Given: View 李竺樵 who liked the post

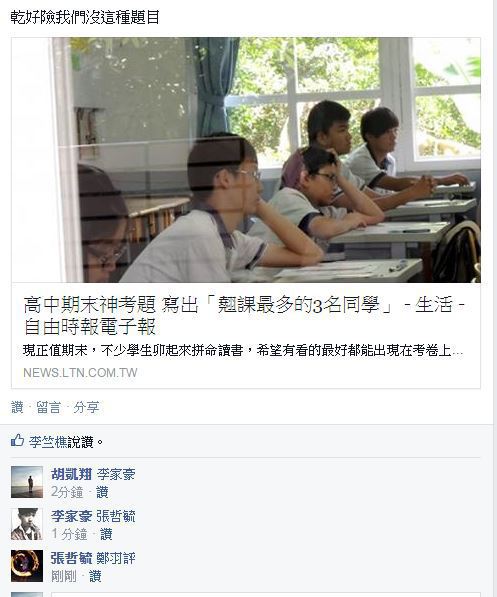Looking at the screenshot, I should [48, 442].
